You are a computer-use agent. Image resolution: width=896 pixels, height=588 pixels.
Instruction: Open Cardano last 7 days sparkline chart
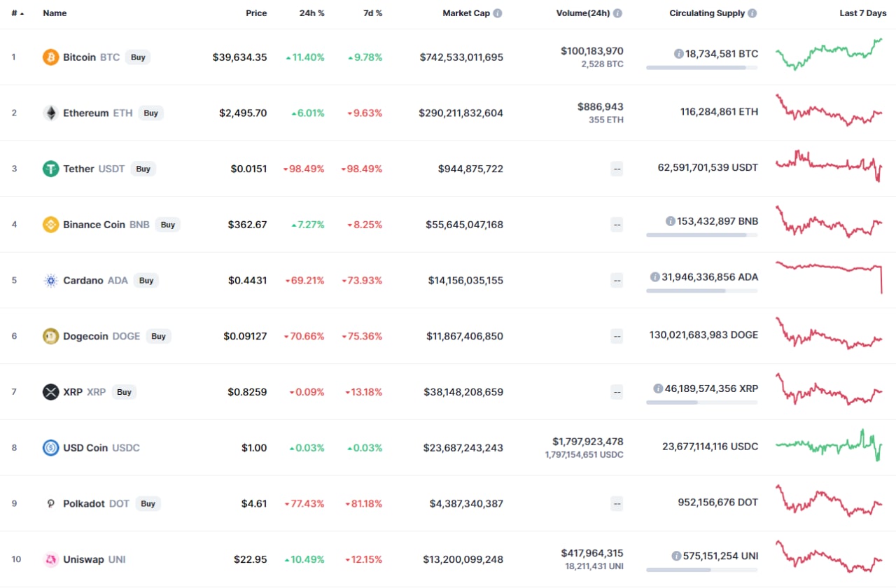(829, 277)
